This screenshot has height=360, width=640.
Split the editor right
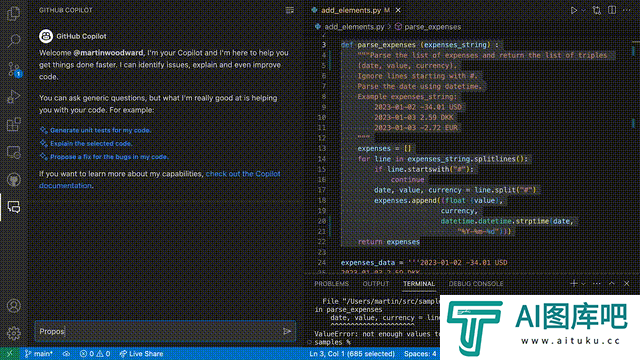click(x=612, y=10)
